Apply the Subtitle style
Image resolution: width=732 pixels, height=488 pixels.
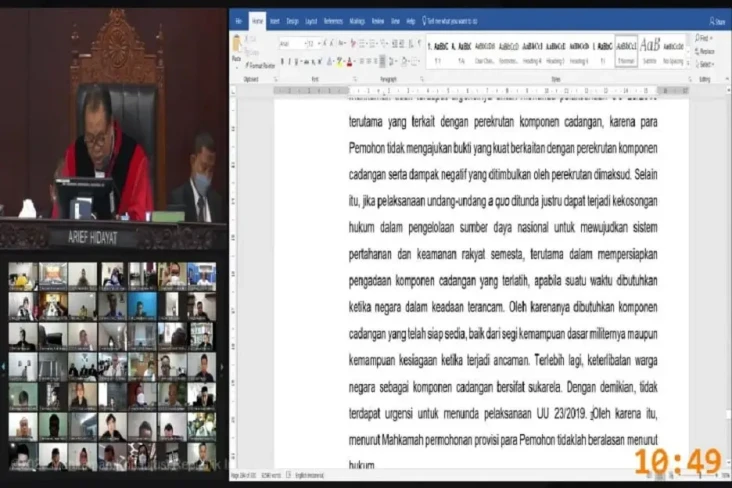pos(650,51)
